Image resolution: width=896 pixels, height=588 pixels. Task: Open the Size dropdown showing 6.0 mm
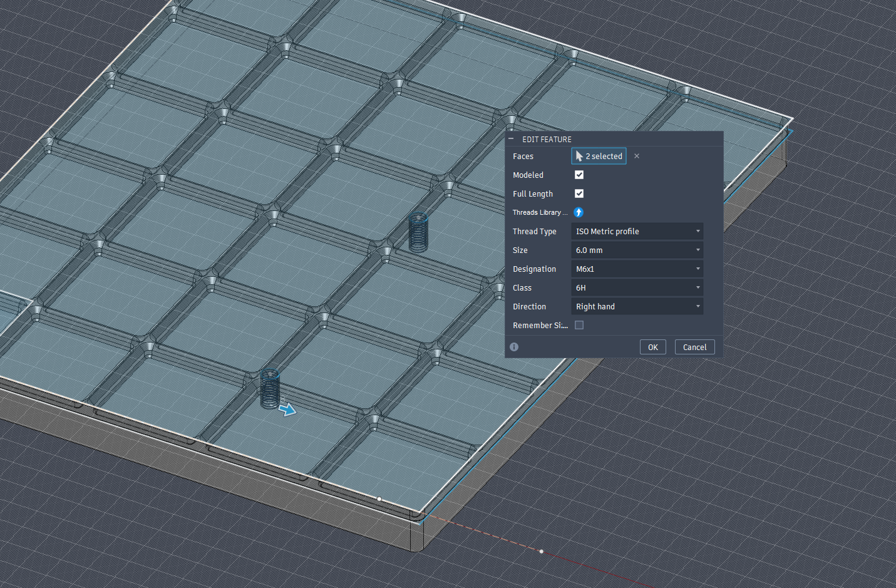click(637, 250)
